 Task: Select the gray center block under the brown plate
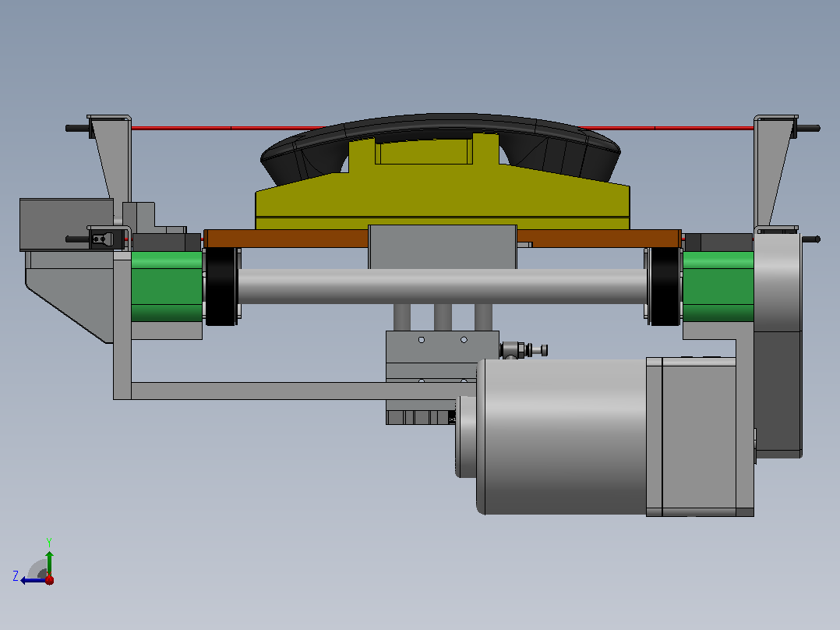pyautogui.click(x=443, y=246)
